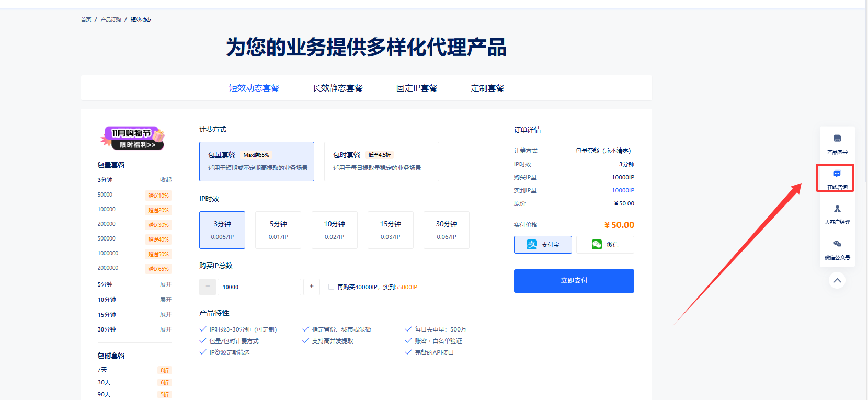Open the 产品向导 guide icon
Viewport: 868px width, 400px height.
pyautogui.click(x=837, y=139)
